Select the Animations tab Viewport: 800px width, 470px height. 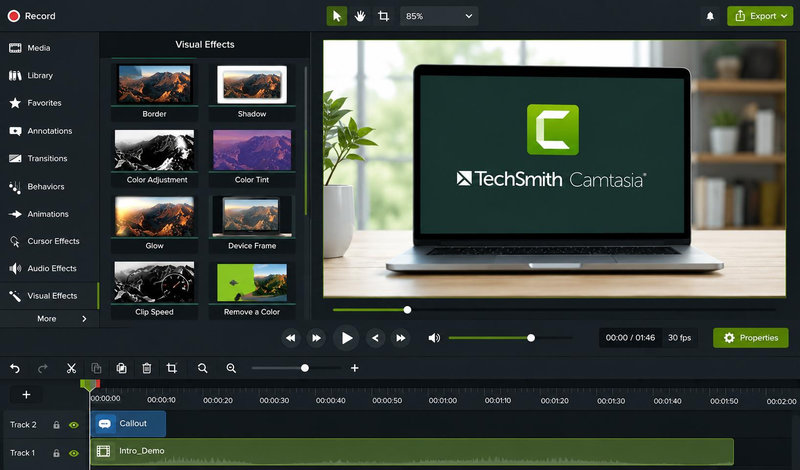(49, 214)
